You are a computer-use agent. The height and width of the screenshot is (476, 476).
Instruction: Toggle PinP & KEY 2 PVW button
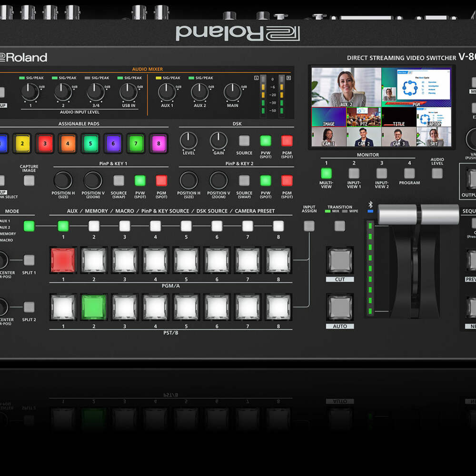coord(266,180)
